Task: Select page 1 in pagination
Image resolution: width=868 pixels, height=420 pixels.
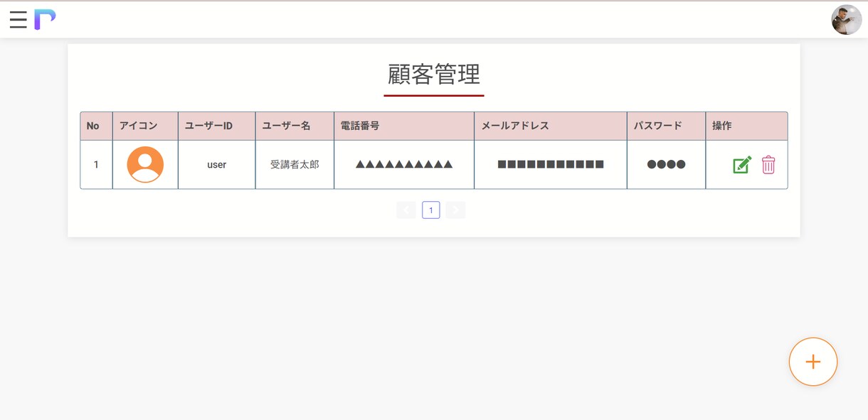Action: pos(430,210)
